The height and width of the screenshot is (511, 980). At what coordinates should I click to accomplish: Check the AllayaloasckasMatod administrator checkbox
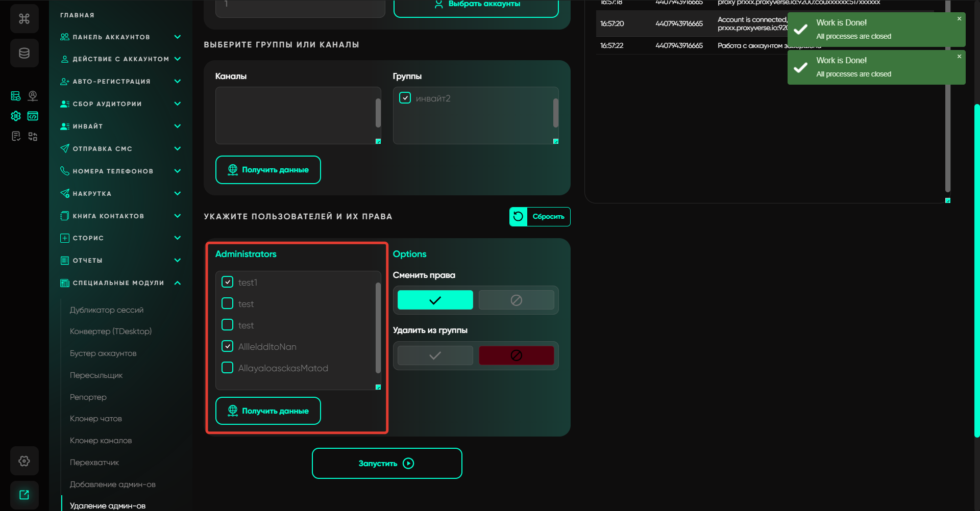(228, 368)
